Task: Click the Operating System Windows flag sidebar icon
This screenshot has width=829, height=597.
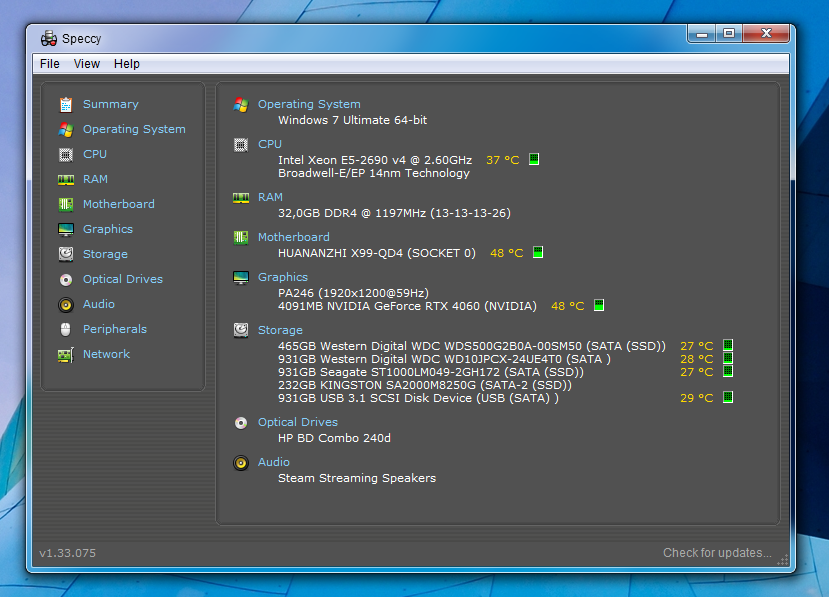Action: tap(66, 130)
